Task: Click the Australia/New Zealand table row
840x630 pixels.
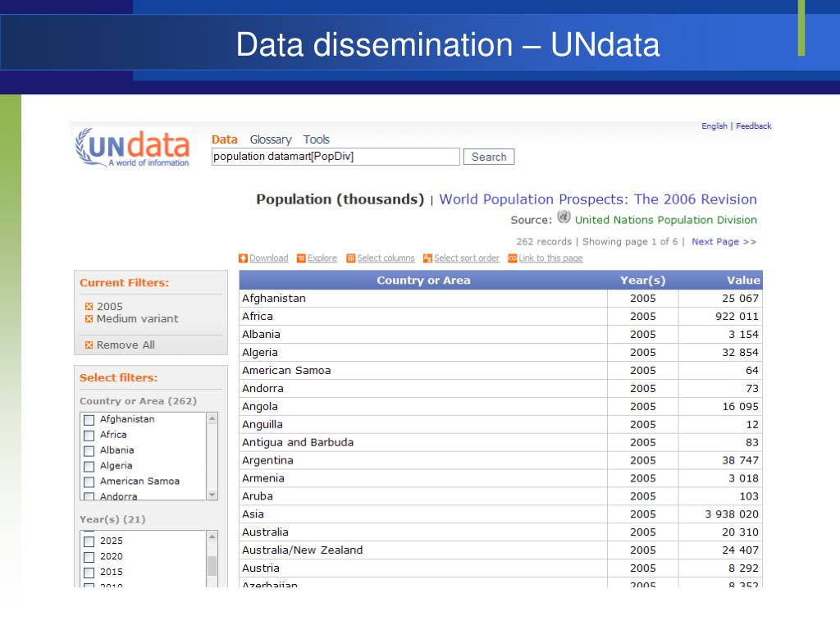Action: pyautogui.click(x=501, y=550)
